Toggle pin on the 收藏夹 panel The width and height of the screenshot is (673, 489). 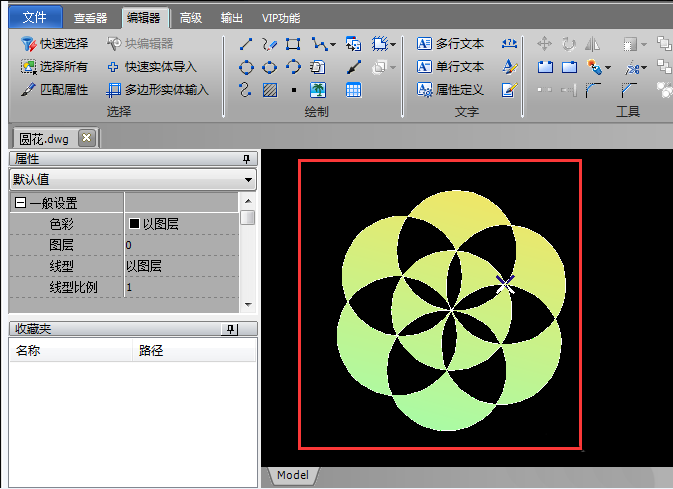point(230,329)
